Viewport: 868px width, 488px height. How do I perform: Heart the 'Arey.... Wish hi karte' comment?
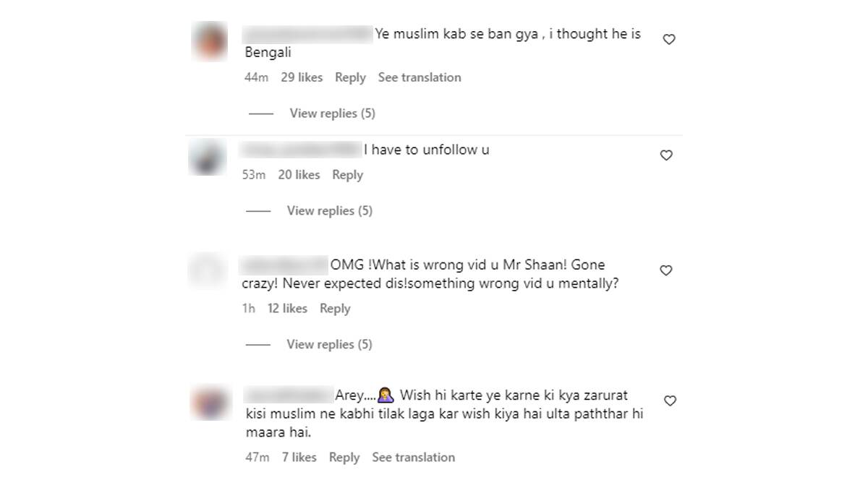tap(670, 401)
